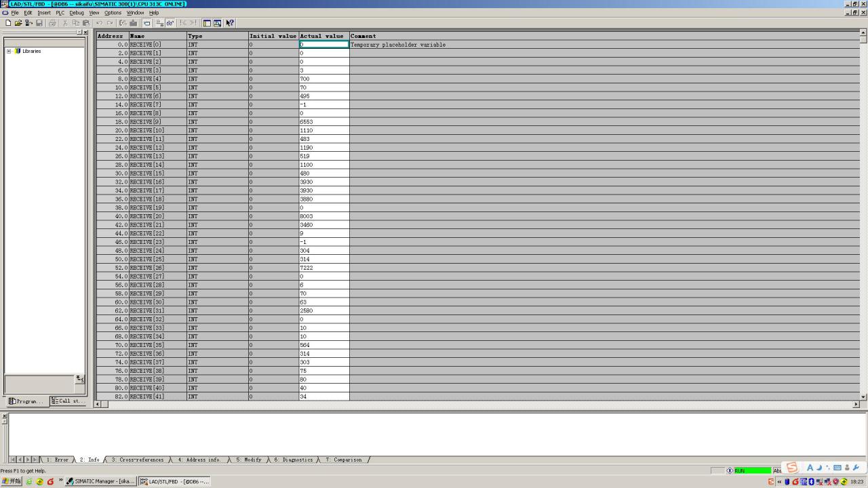
Task: Open the Insert menu
Action: pos(44,13)
